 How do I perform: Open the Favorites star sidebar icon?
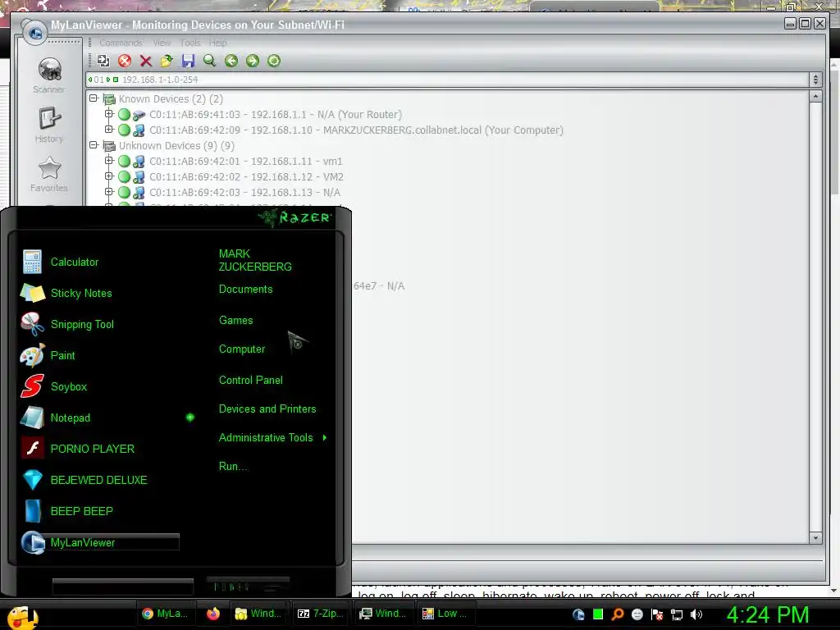[49, 174]
